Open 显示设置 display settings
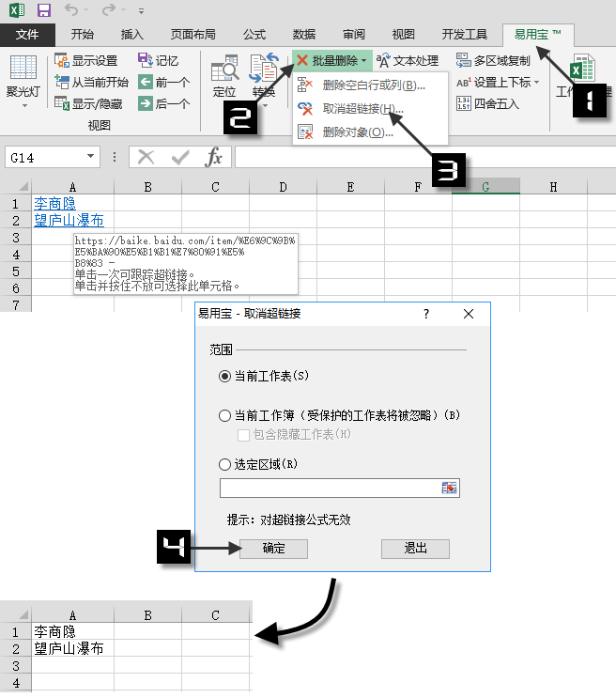The width and height of the screenshot is (616, 698). click(86, 60)
